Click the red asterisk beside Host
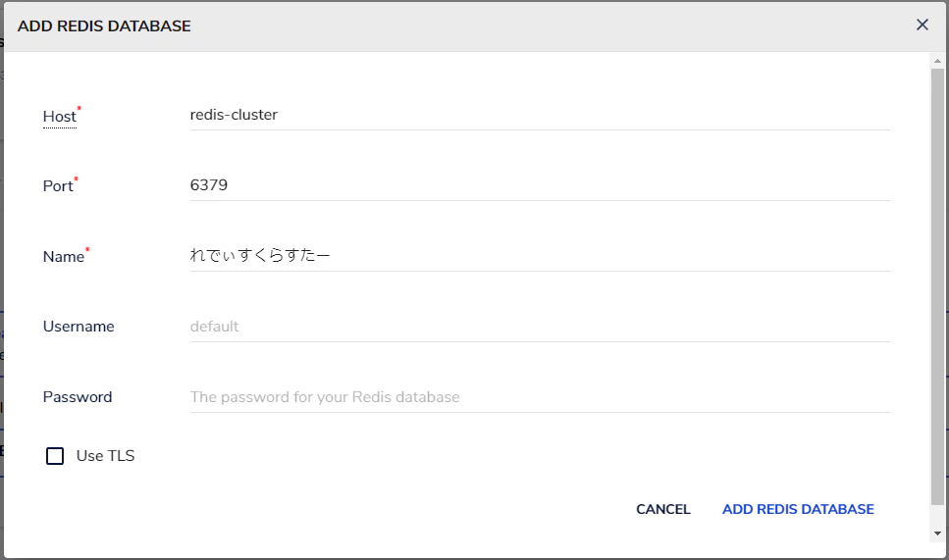Viewport: 949px width, 560px height. [79, 110]
